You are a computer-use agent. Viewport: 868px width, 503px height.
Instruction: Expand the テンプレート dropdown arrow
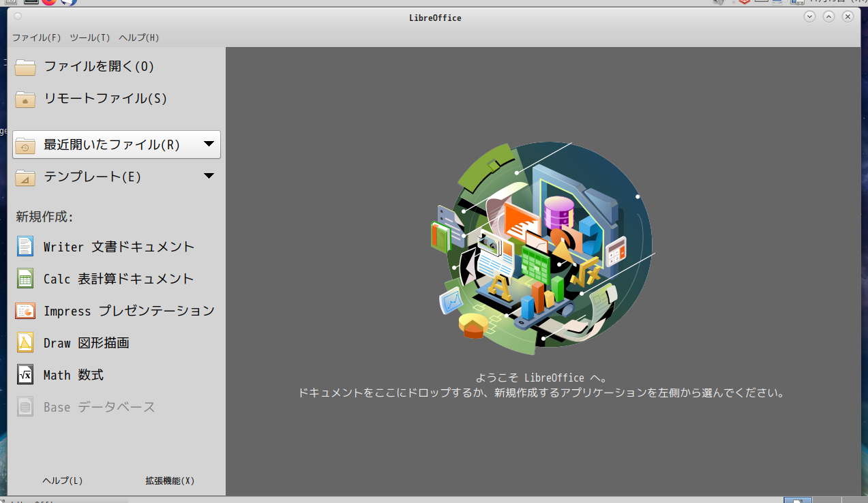pos(209,176)
